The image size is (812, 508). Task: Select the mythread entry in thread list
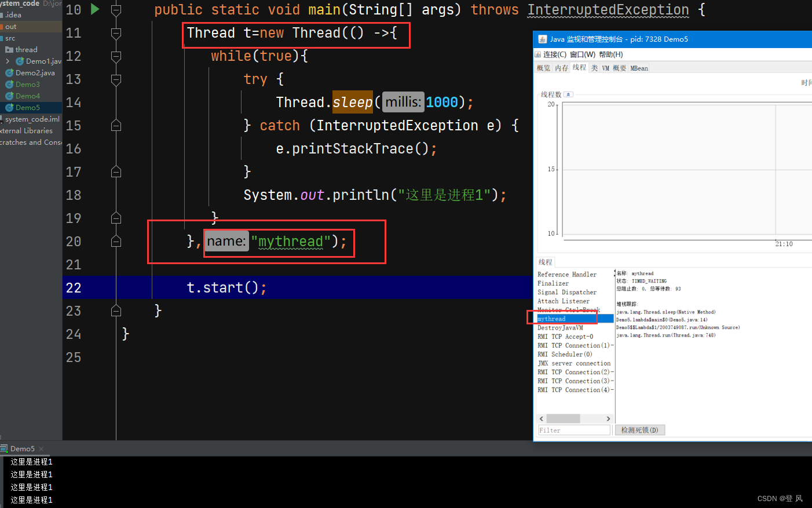pyautogui.click(x=575, y=319)
